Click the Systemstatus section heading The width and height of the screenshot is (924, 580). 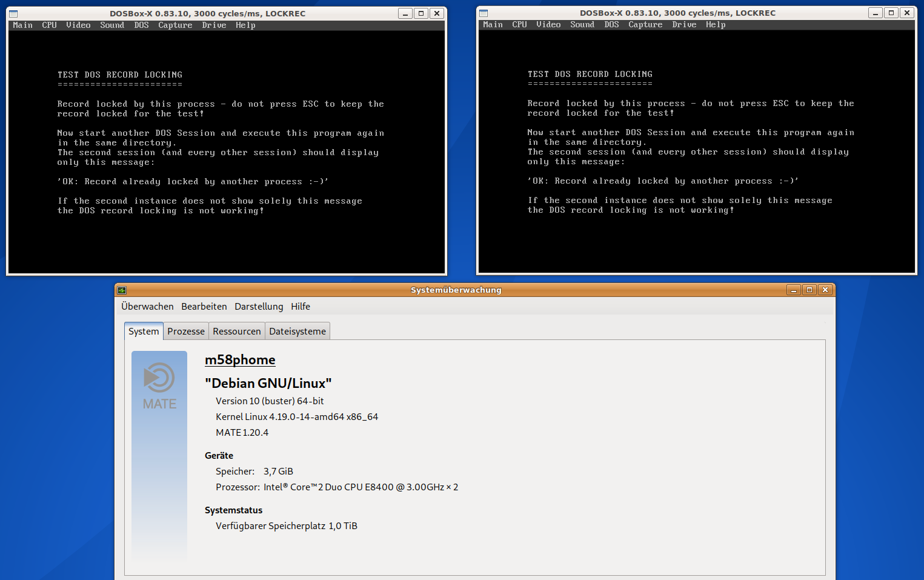[233, 510]
